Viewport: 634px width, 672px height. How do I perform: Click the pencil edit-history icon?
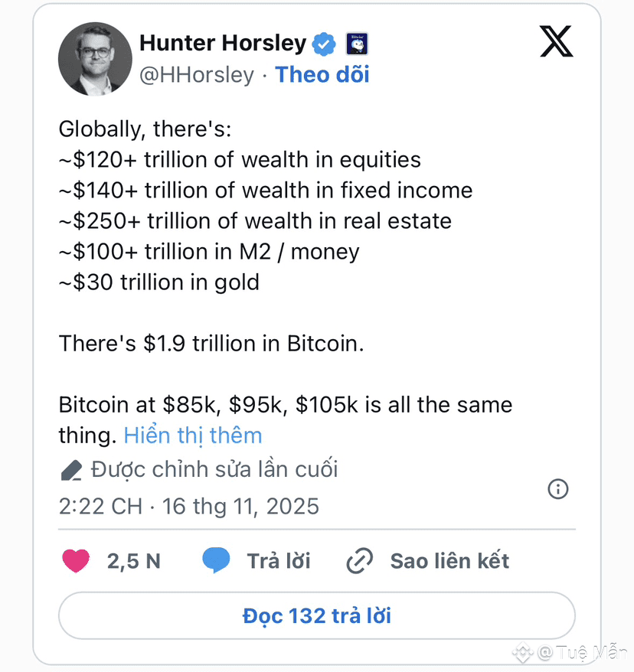coord(71,469)
